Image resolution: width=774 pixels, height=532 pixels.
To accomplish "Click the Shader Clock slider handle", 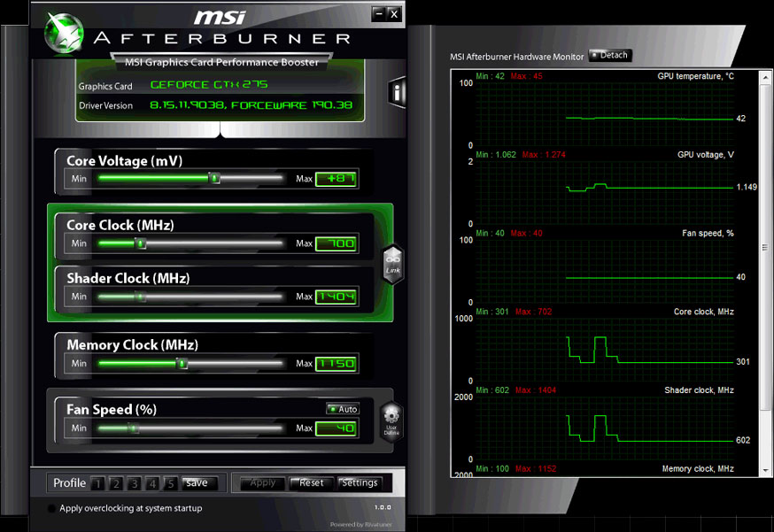I will point(140,297).
